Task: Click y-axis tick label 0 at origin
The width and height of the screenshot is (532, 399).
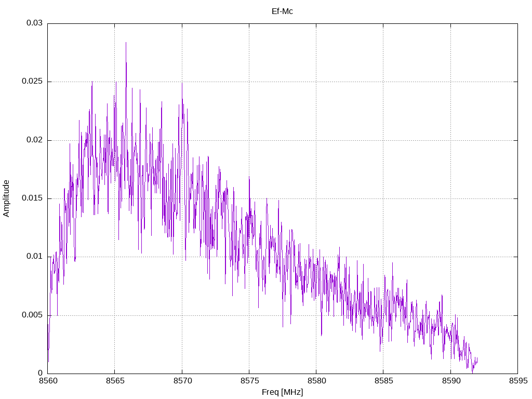Action: [x=41, y=373]
